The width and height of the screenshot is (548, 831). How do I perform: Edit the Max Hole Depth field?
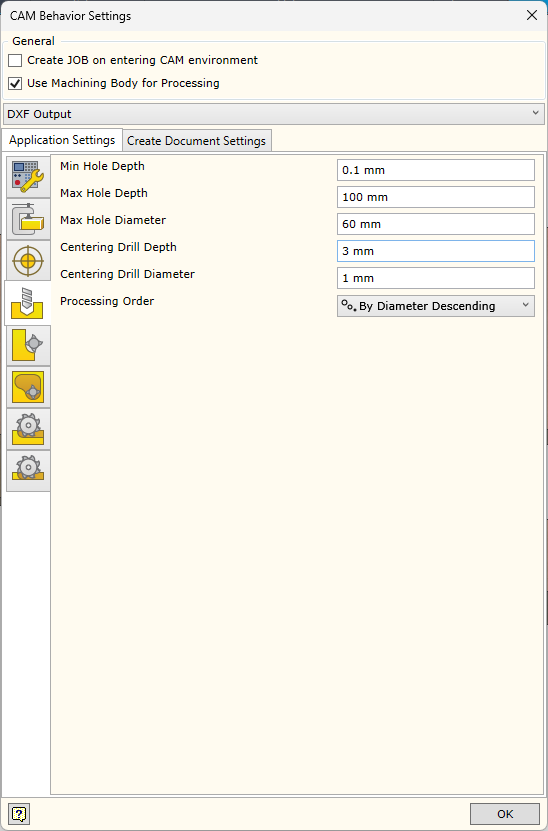(x=436, y=197)
